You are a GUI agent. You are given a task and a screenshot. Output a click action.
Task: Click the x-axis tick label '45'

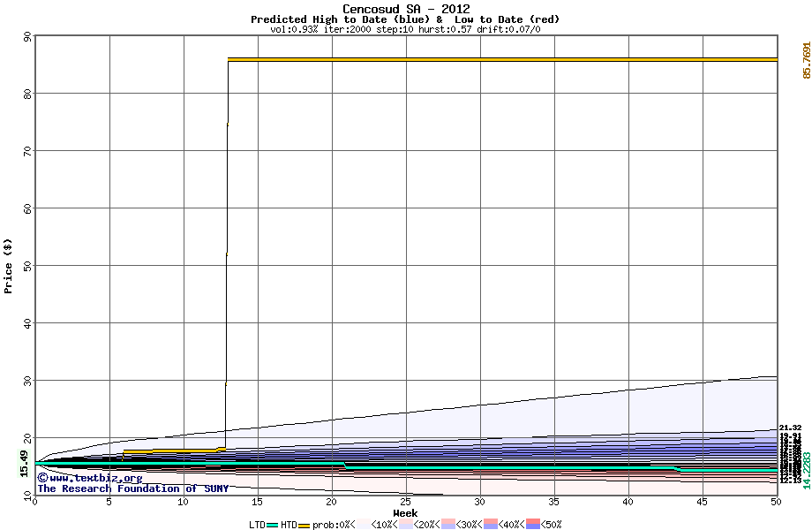click(x=703, y=502)
